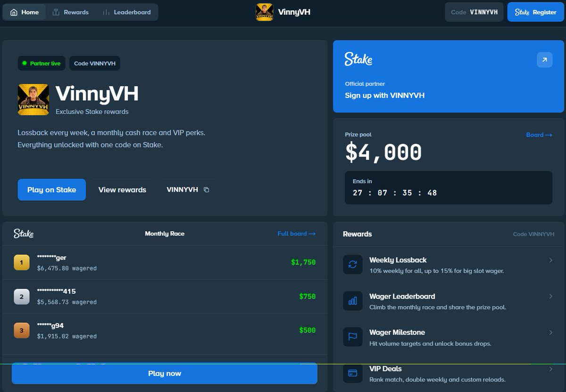Click the Exclusive Stake rewards subtitle
The width and height of the screenshot is (566, 392).
[x=92, y=112]
